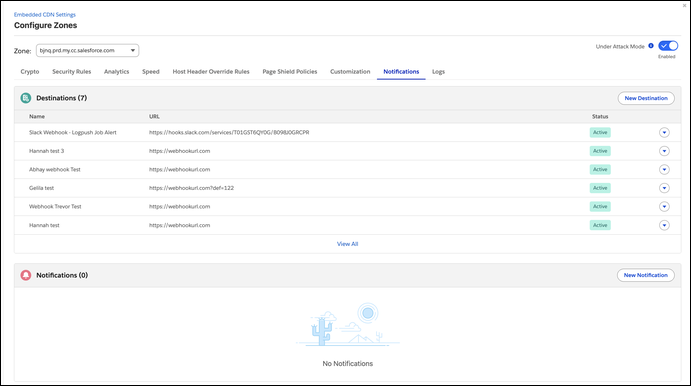The width and height of the screenshot is (691, 386).
Task: Open actions menu for Gelila test row
Action: tap(664, 188)
